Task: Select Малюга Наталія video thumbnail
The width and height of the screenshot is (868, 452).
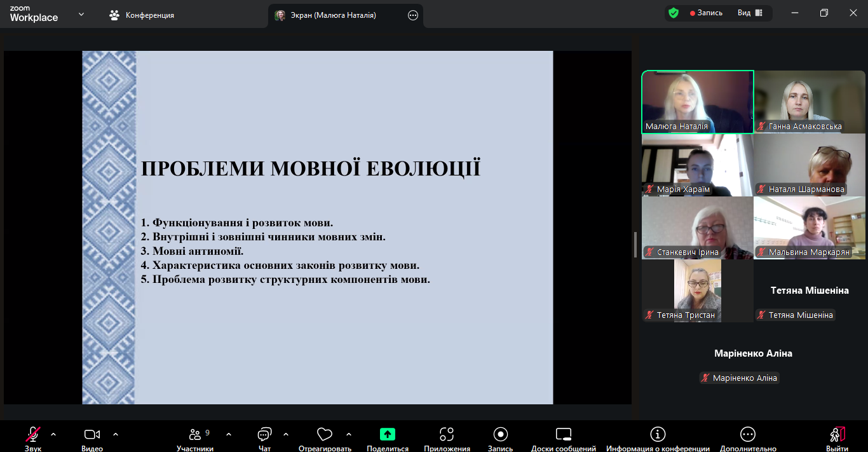Action: click(x=697, y=102)
